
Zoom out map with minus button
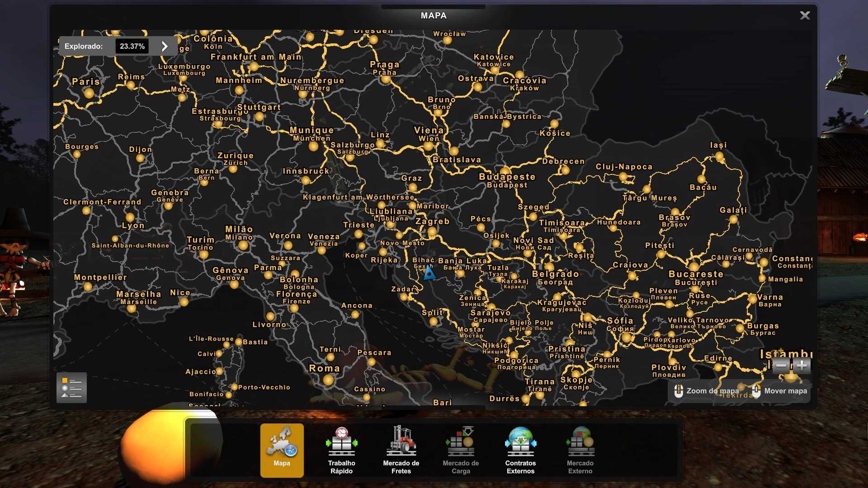coord(781,365)
